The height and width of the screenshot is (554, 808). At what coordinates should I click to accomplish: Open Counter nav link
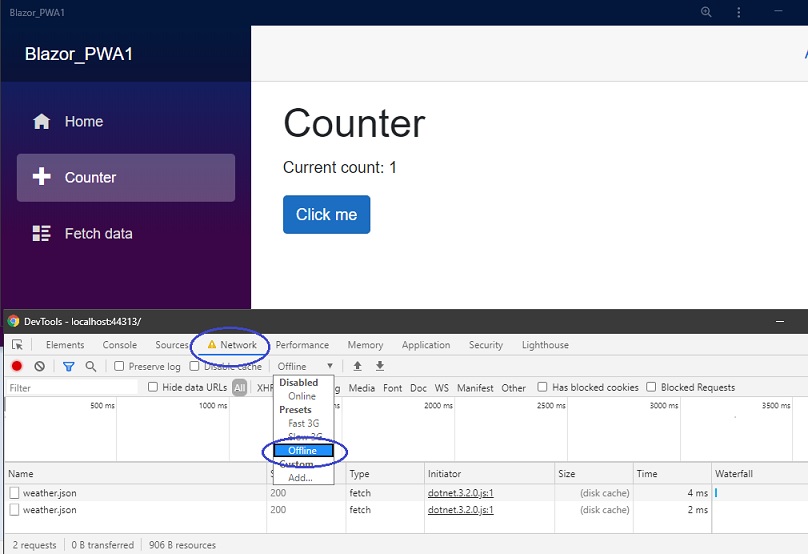click(x=126, y=177)
